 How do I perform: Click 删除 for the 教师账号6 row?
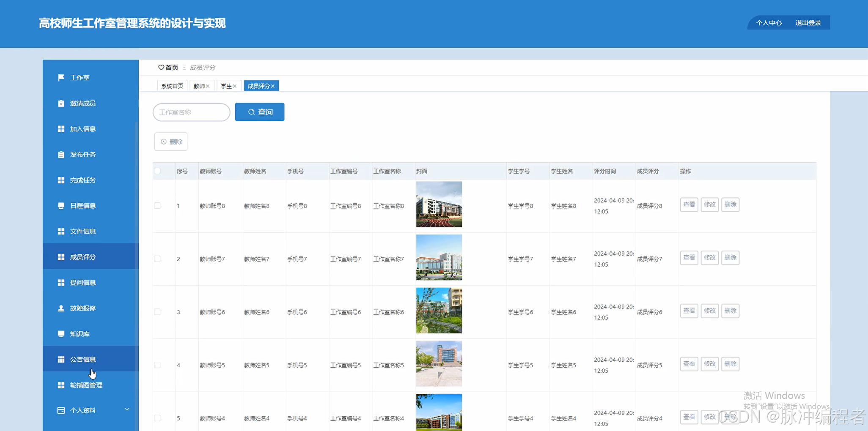coord(730,311)
